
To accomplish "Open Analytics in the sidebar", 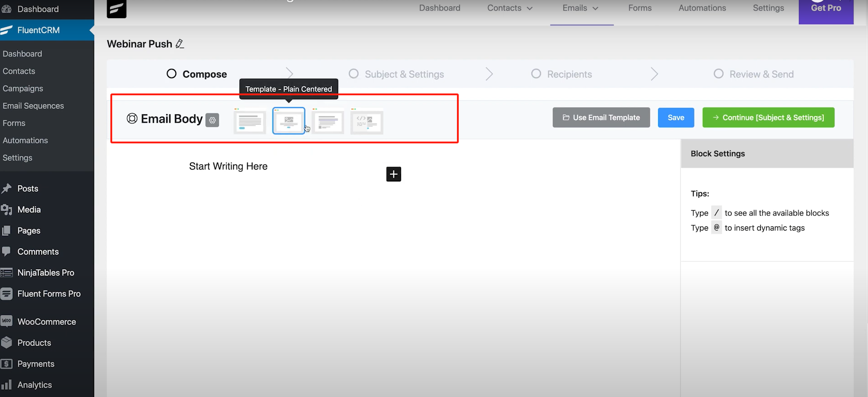I will point(35,385).
